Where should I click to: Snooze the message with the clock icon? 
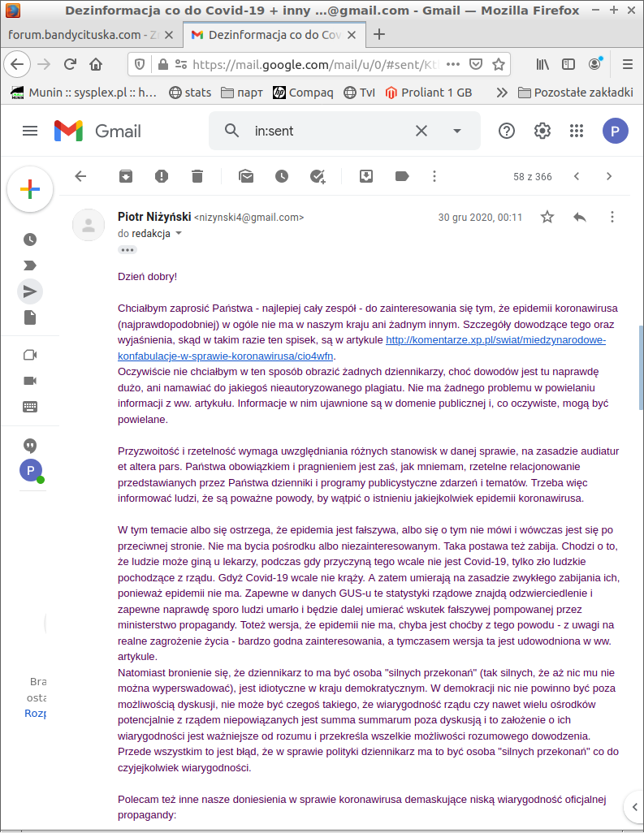(282, 176)
